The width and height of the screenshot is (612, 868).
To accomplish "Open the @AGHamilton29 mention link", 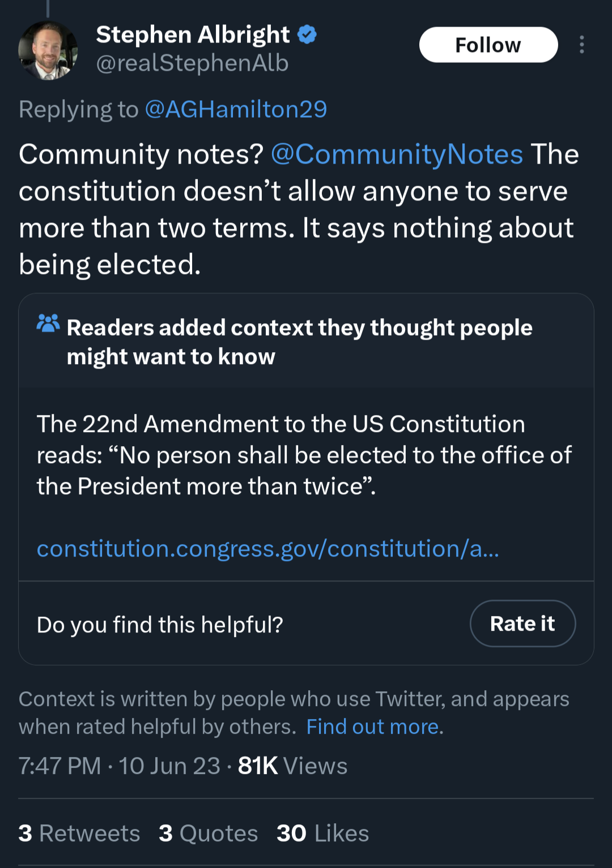I will [236, 109].
